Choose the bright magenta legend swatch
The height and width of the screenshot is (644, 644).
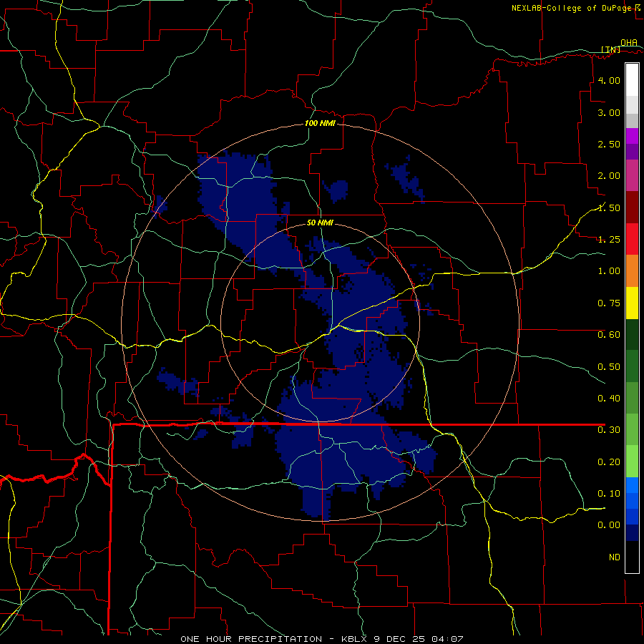pyautogui.click(x=632, y=136)
